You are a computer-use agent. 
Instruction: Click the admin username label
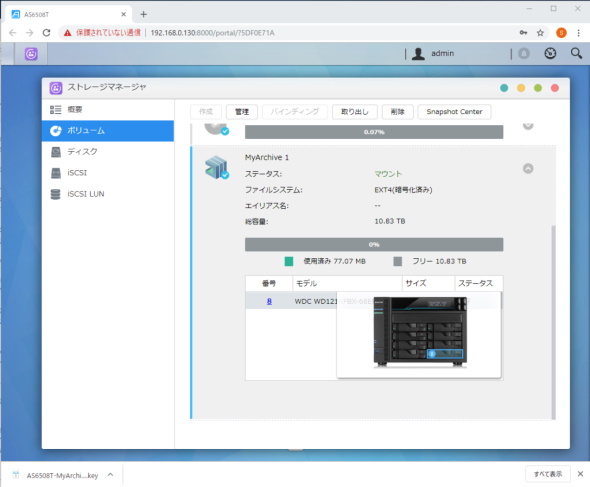(442, 53)
